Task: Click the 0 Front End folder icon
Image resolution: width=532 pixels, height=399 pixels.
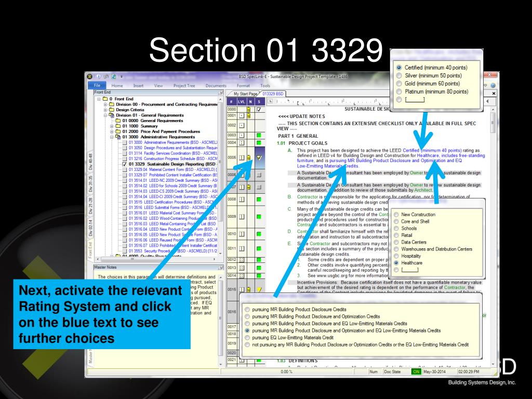Action: tap(105, 99)
